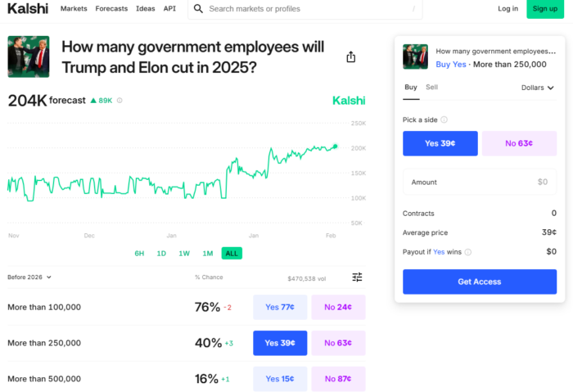Viewport: 573px width, 392px height.
Task: Click the market thumbnail in order panel
Action: click(x=415, y=57)
